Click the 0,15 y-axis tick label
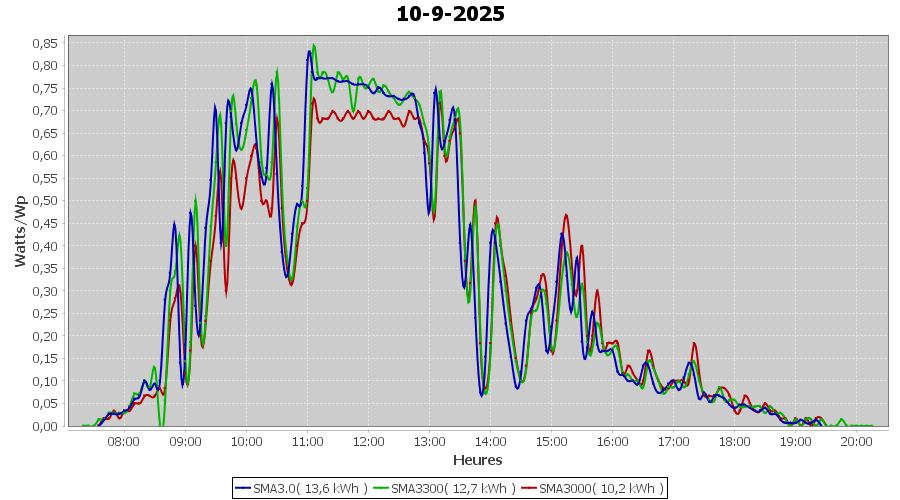 [x=45, y=359]
